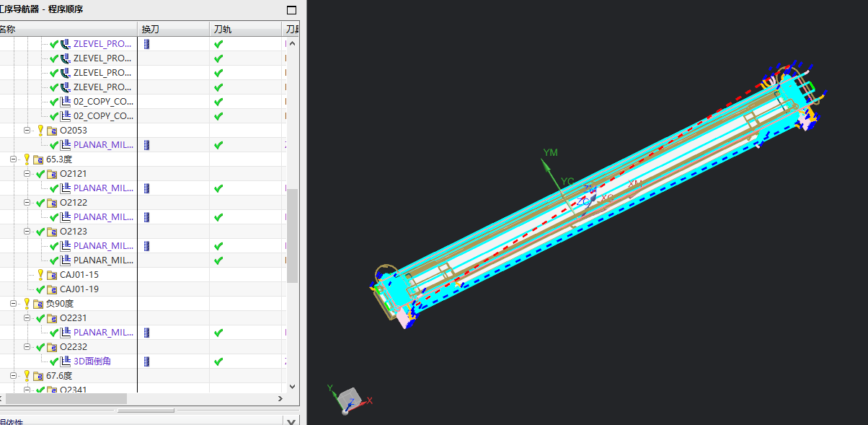The width and height of the screenshot is (868, 425).
Task: Collapse the O2053 program node
Action: [x=27, y=131]
